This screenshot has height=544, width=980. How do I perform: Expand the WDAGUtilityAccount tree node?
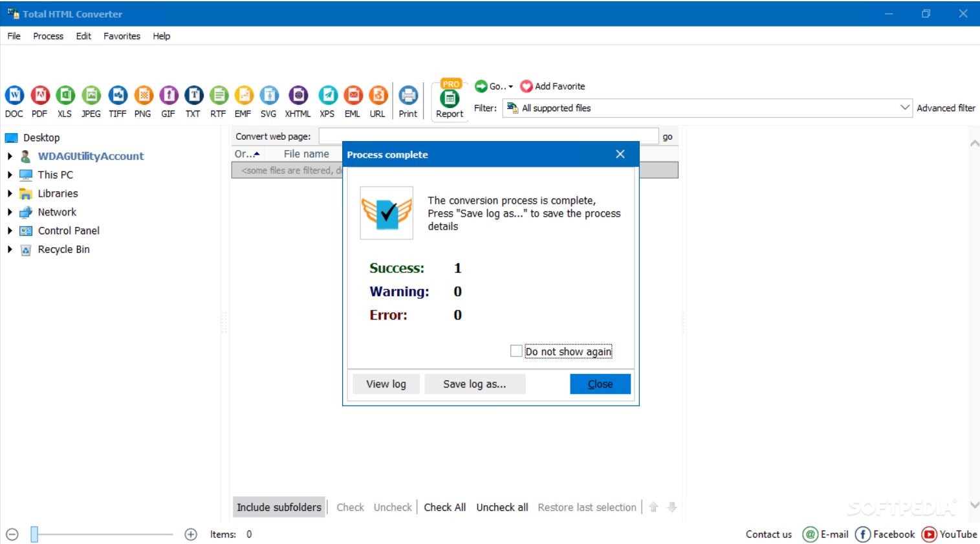coord(10,156)
